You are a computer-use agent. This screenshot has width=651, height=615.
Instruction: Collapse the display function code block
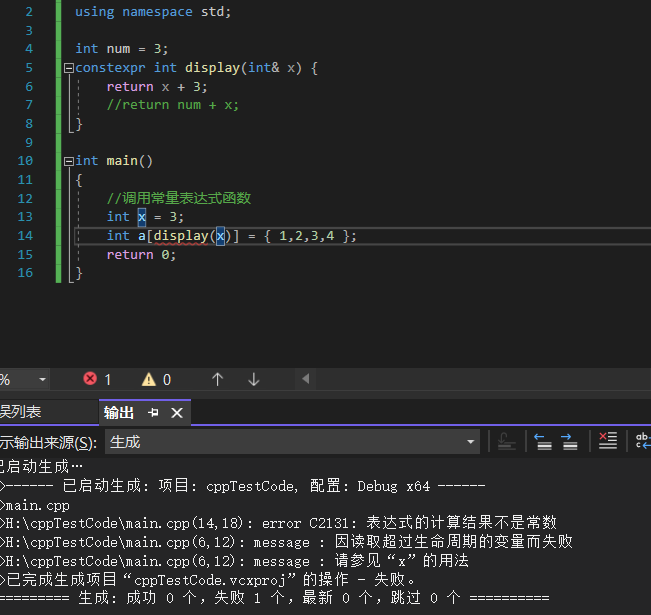click(67, 68)
